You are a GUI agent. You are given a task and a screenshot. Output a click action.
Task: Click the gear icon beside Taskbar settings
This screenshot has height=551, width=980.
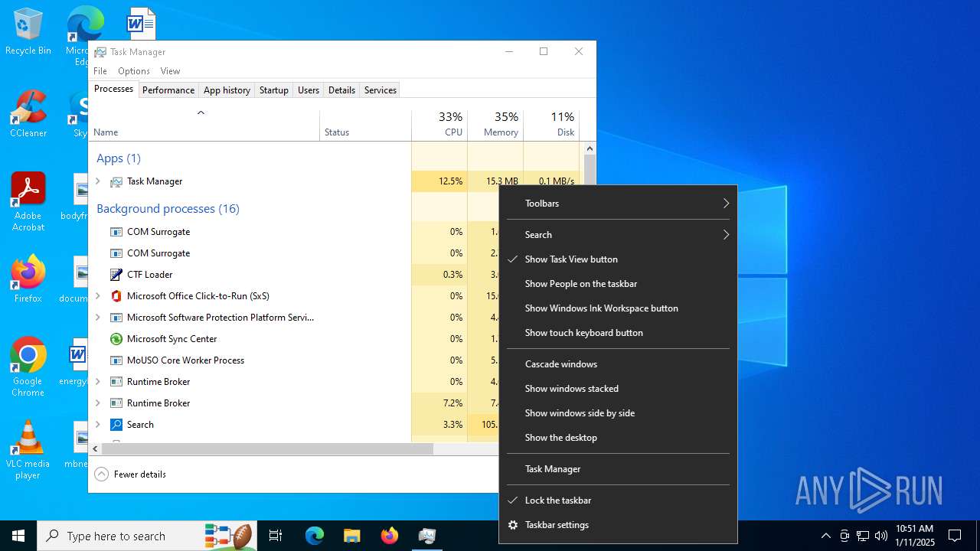point(513,525)
